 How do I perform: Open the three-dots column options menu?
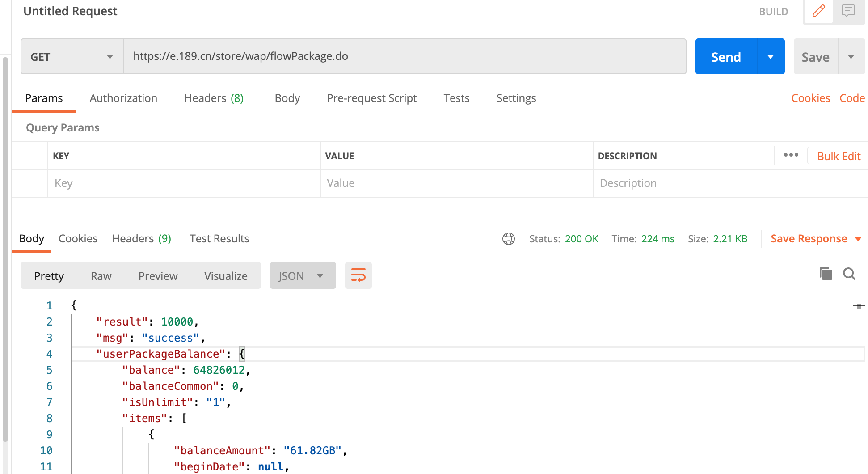tap(791, 155)
